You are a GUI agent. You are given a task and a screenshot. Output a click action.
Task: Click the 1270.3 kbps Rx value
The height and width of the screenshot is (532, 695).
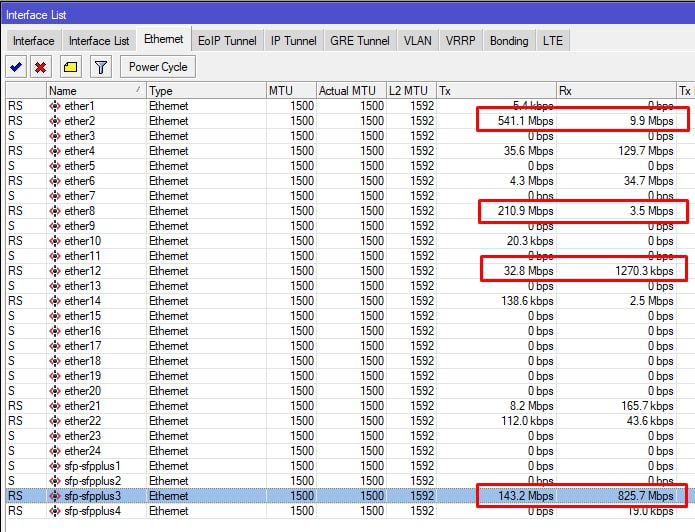click(644, 271)
